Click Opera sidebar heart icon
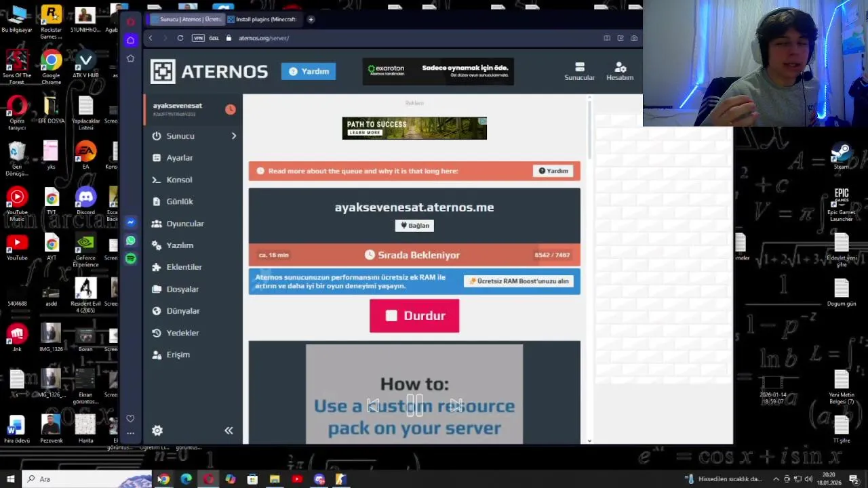 coord(130,418)
